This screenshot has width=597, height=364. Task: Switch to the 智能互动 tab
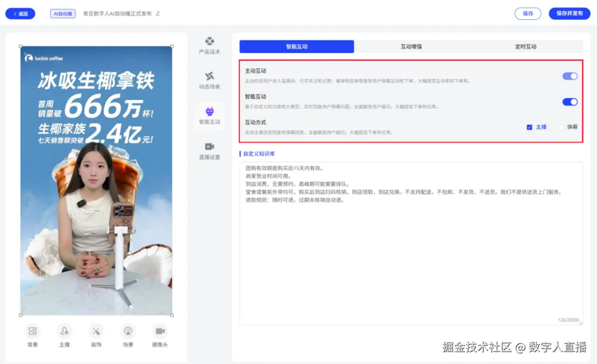tap(297, 46)
